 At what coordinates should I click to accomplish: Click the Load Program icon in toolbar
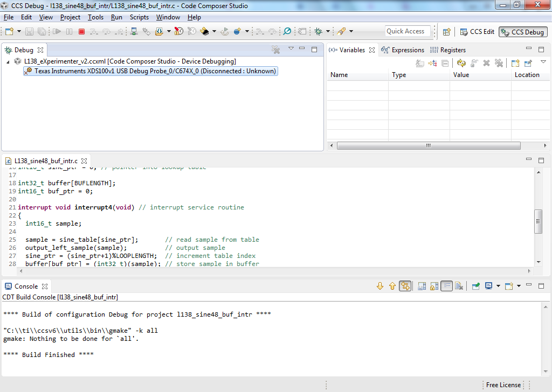pyautogui.click(x=159, y=32)
